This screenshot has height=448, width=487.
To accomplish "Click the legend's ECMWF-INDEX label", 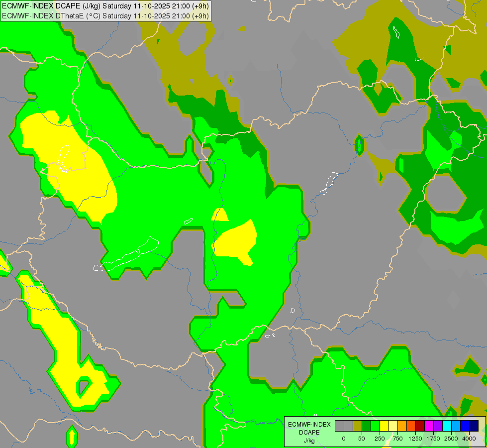I will coord(309,425).
